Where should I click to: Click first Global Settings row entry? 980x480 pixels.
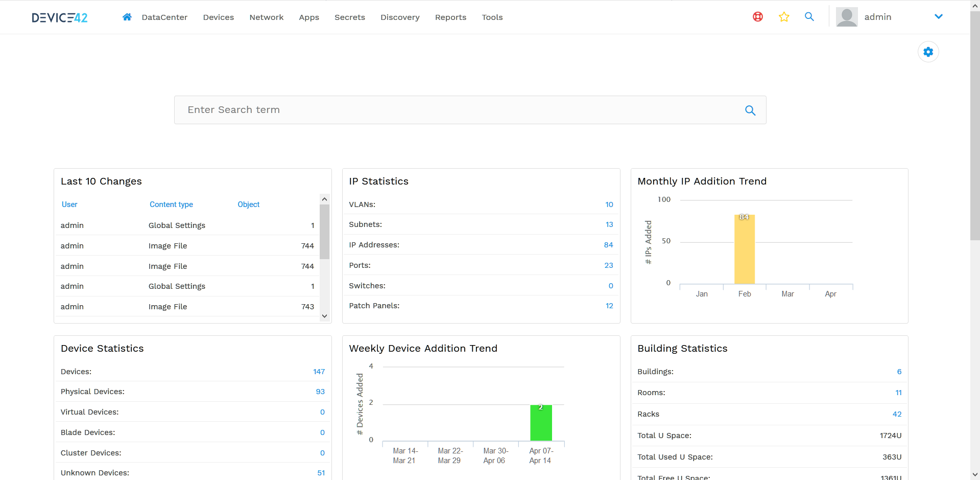click(187, 225)
